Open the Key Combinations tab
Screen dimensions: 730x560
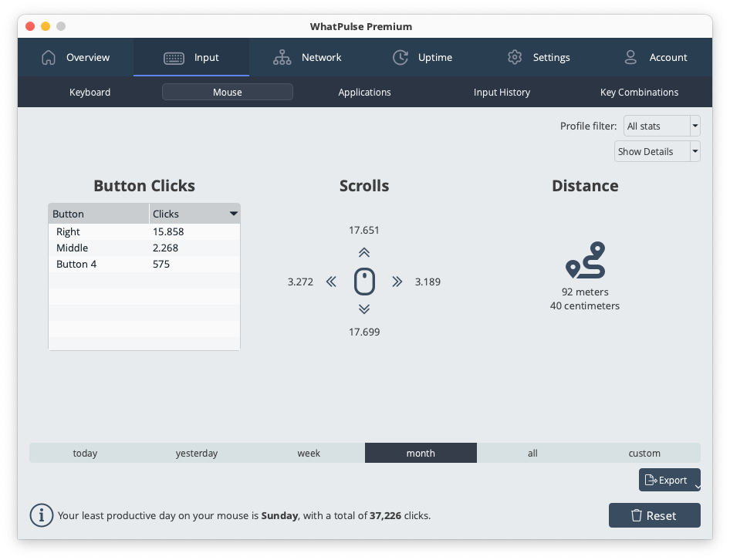(x=639, y=92)
